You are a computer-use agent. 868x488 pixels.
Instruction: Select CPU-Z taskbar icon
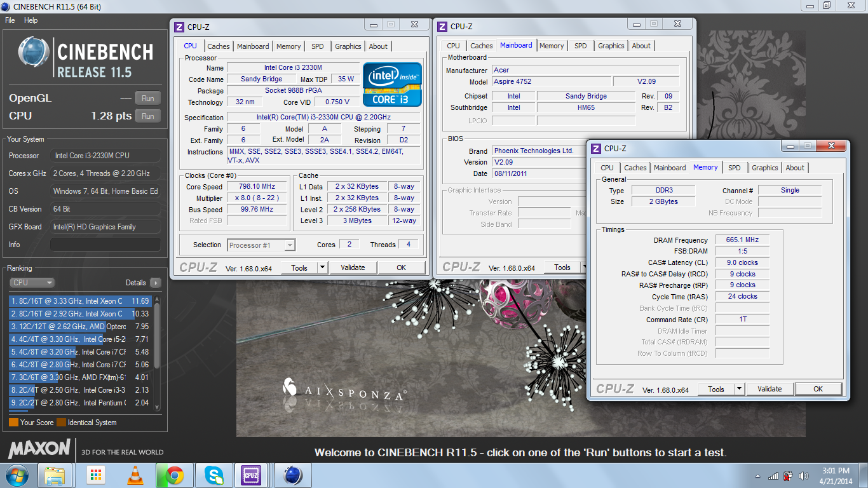[x=251, y=475]
